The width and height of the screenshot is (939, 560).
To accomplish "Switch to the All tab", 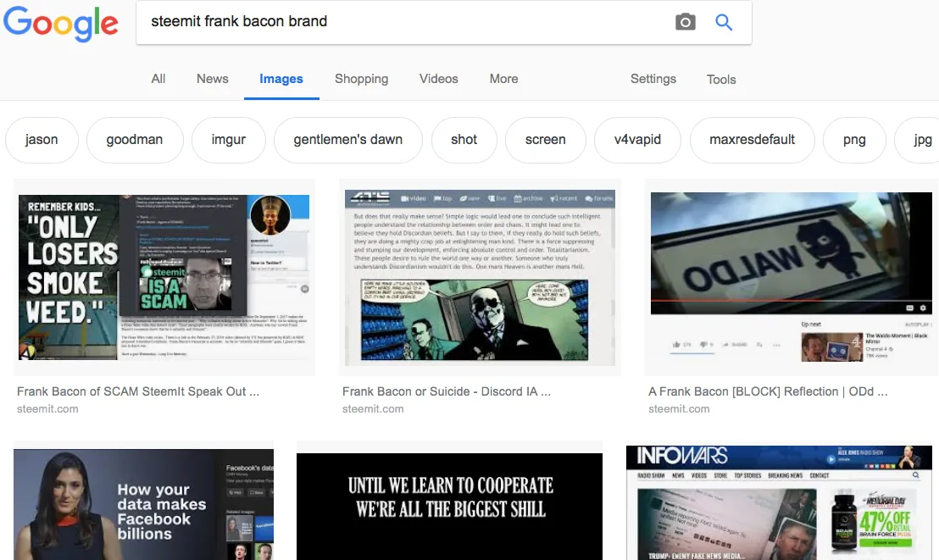I will coord(158,79).
